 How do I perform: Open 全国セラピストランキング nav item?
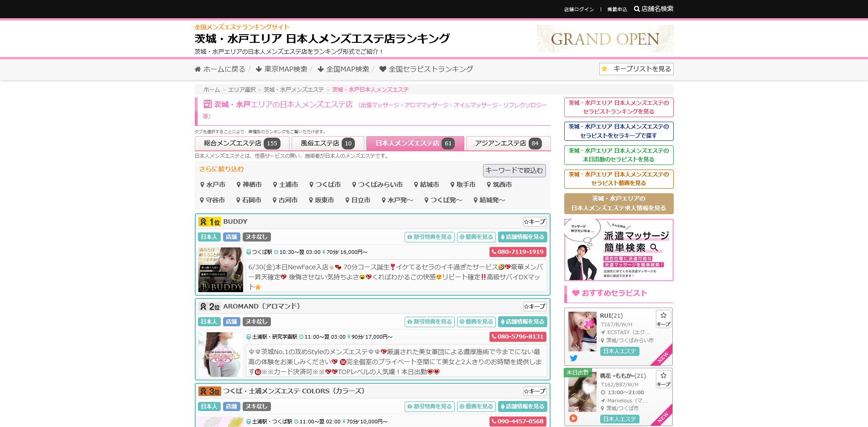[426, 69]
